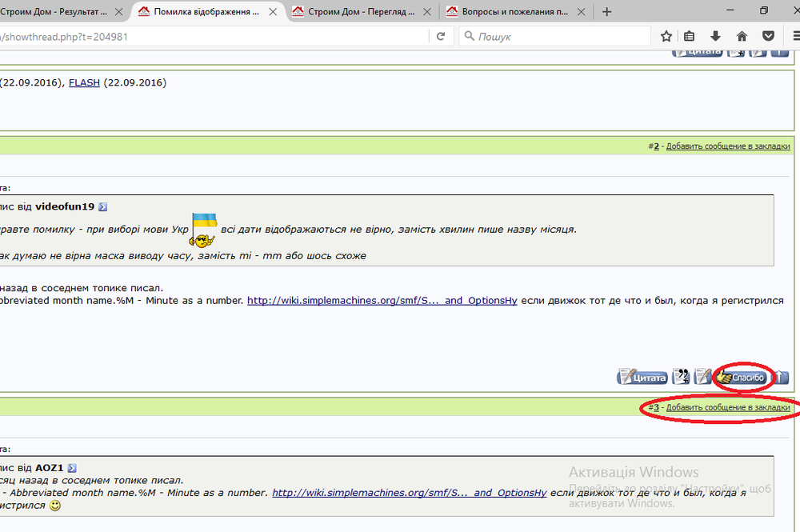Screen dimensions: 800x532
Task: Open a new tab with plus button
Action: click(606, 12)
